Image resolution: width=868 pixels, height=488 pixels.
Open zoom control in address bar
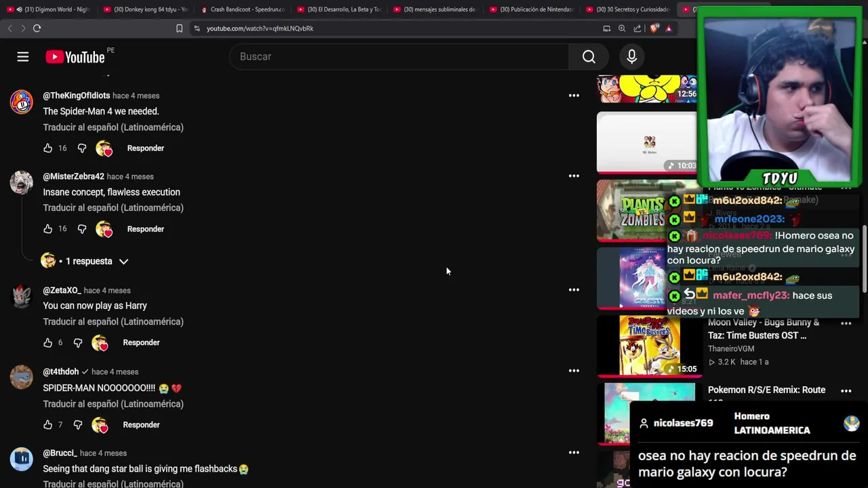(x=622, y=28)
